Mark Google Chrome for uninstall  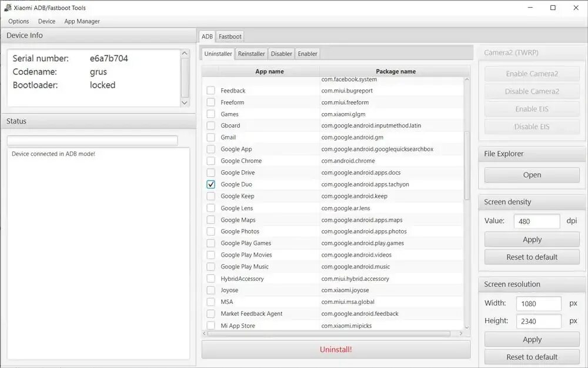pyautogui.click(x=211, y=161)
